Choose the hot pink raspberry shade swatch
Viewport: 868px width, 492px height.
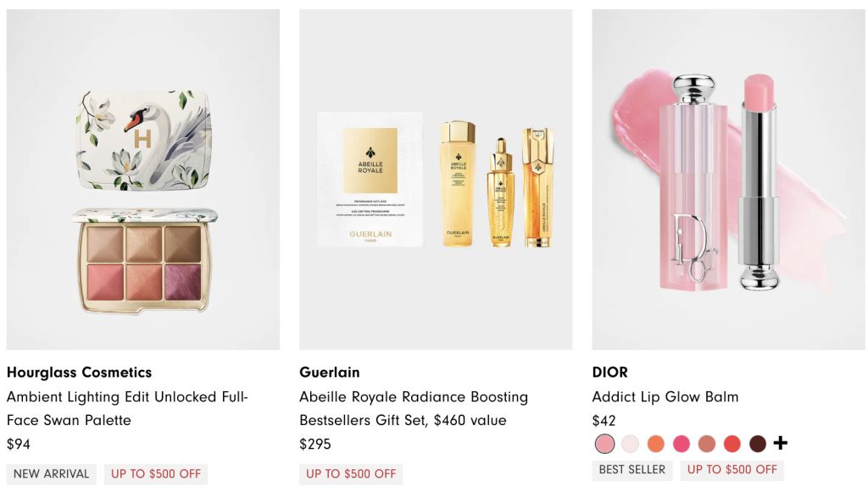click(682, 444)
